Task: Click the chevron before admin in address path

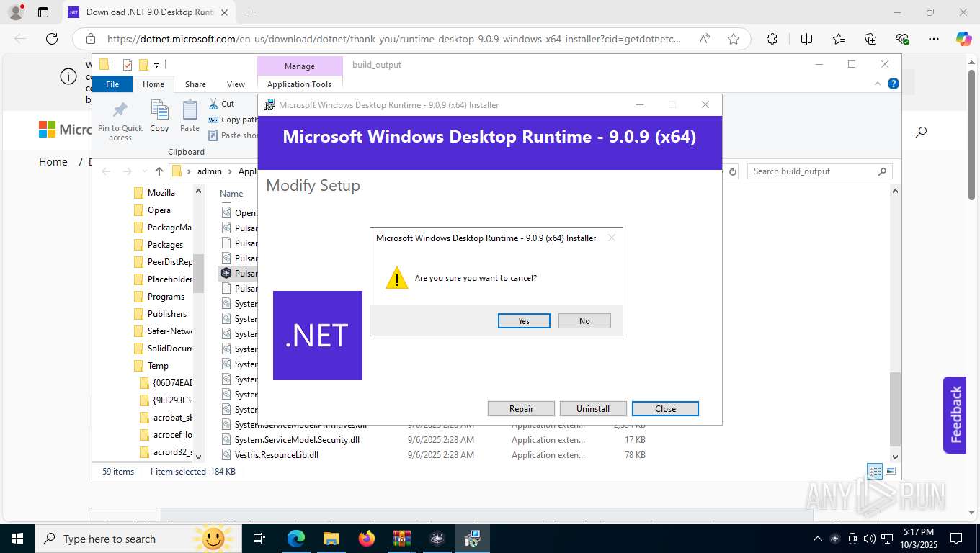Action: point(190,171)
